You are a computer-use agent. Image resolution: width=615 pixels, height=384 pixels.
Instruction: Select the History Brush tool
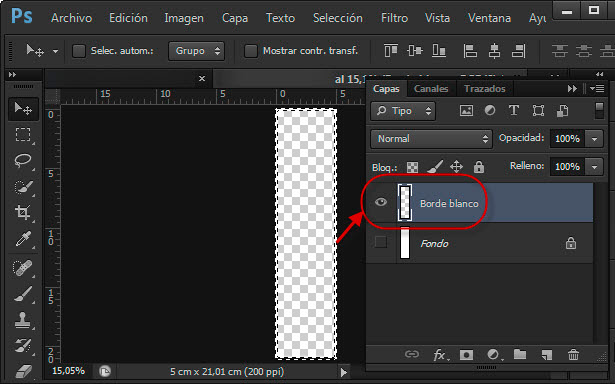pyautogui.click(x=23, y=346)
